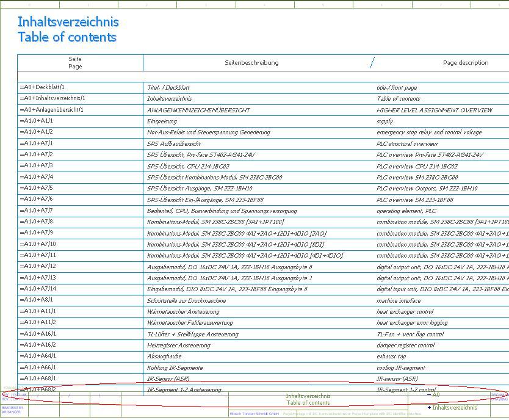This screenshot has height=420, width=509.
Task: Select the 'ANLAGENKENNZEICHENÜBERSICHT' description
Action: tap(198, 110)
